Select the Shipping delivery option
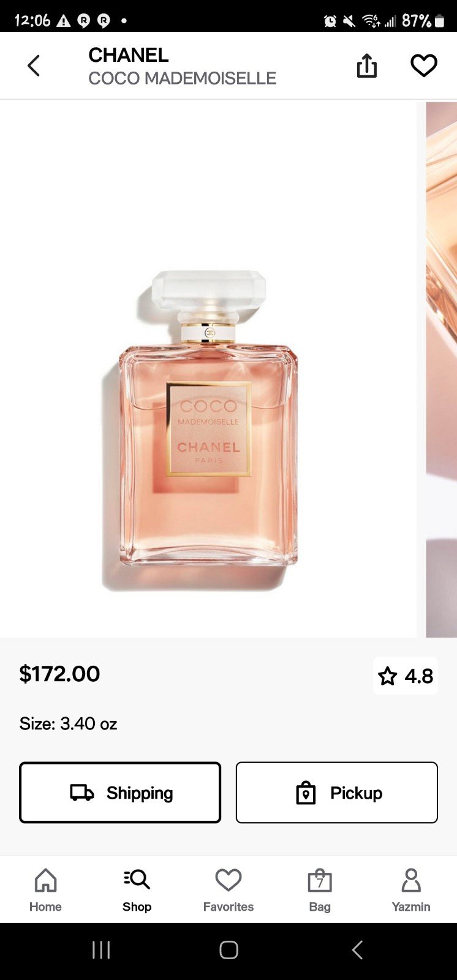Image resolution: width=457 pixels, height=980 pixels. pos(120,793)
